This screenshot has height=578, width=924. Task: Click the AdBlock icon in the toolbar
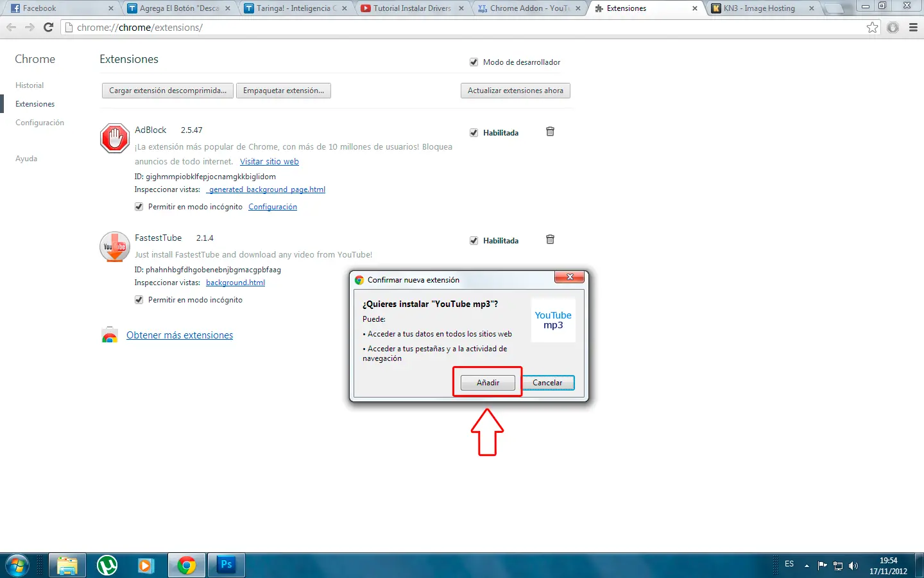point(893,28)
